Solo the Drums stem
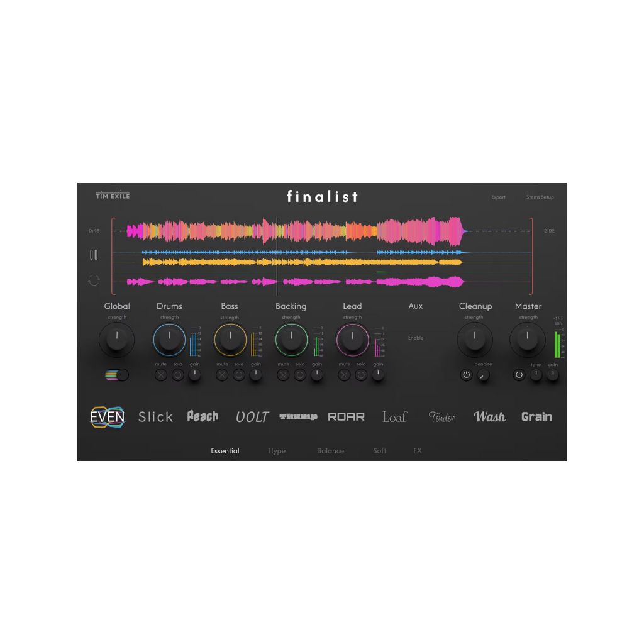Image resolution: width=644 pixels, height=644 pixels. pos(178,375)
